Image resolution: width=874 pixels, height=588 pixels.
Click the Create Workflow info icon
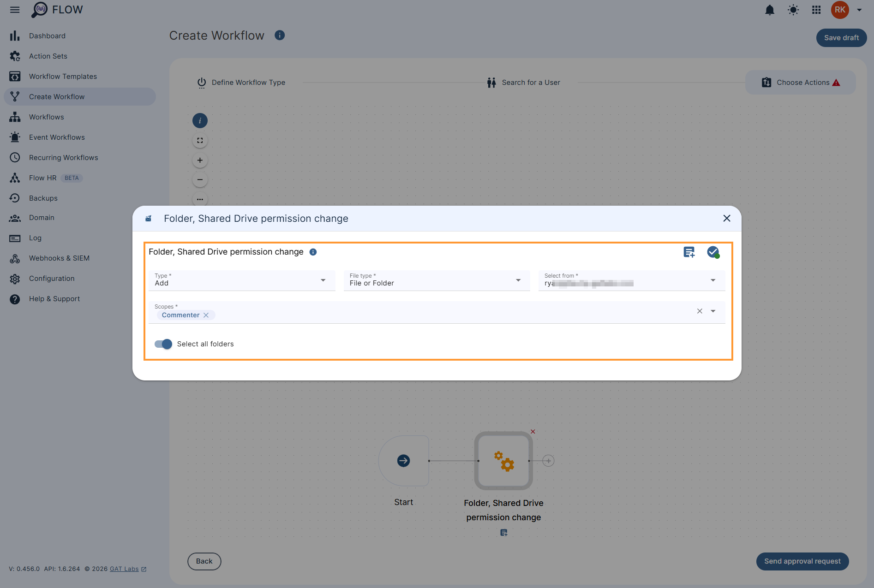(279, 35)
